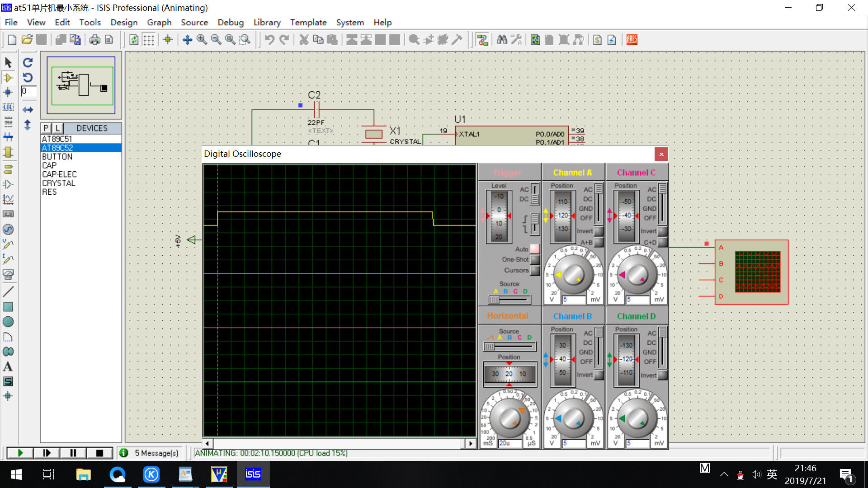
Task: Pause the running simulation
Action: click(73, 453)
